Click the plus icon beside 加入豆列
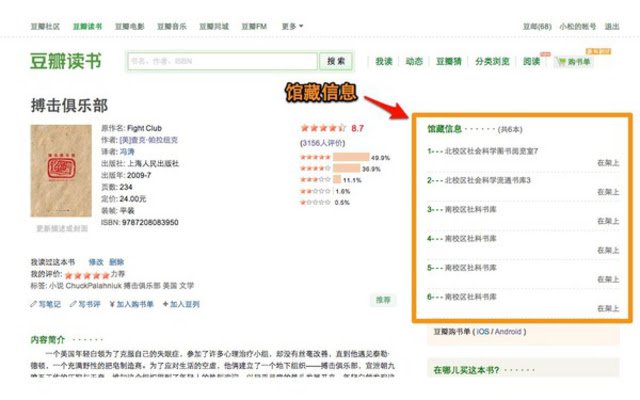Screen dimensions: 640x400 (x=165, y=304)
